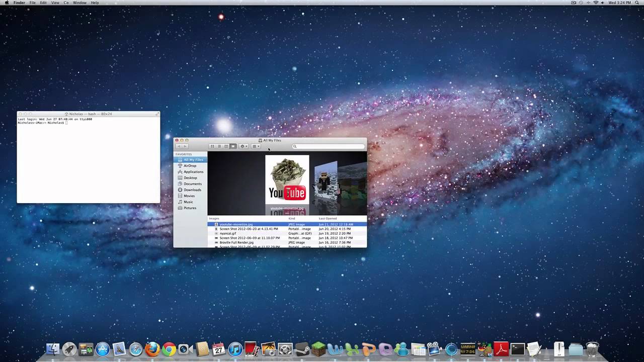Launch Google Chrome from the Dock
The height and width of the screenshot is (362, 644).
pyautogui.click(x=169, y=349)
